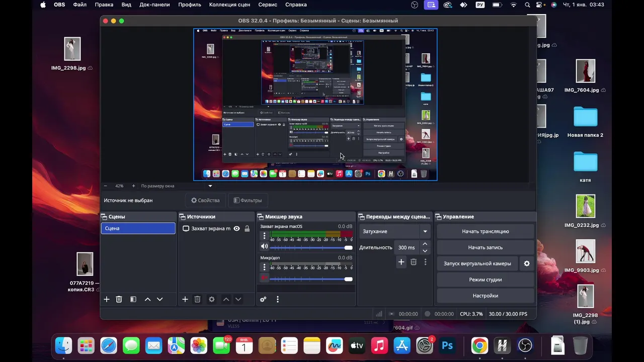The image size is (644, 362).
Task: Remove scene transition with trash icon
Action: tap(414, 262)
